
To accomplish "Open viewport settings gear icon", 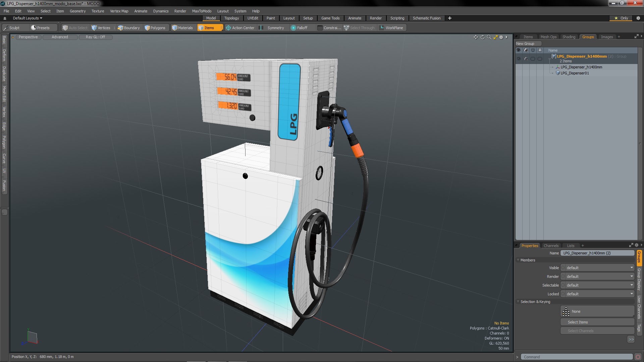I will point(501,37).
